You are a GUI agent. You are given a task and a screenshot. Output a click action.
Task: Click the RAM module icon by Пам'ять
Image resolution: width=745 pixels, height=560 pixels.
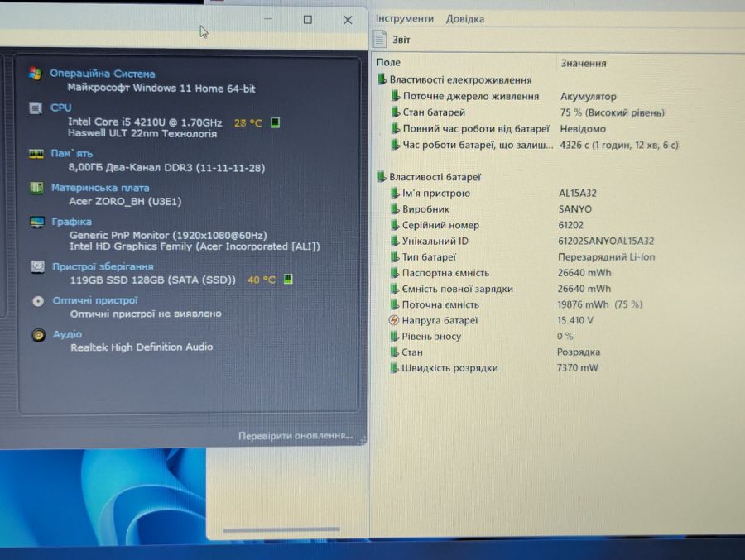(36, 154)
